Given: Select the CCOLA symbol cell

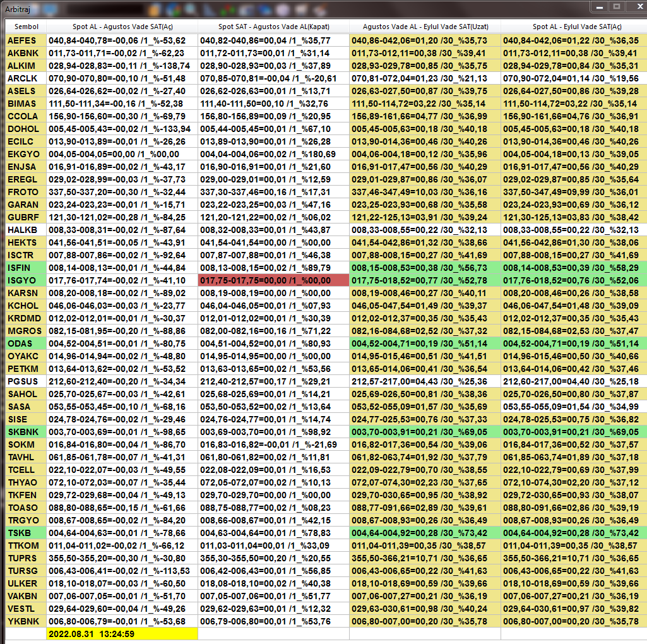Looking at the screenshot, I should (26, 116).
